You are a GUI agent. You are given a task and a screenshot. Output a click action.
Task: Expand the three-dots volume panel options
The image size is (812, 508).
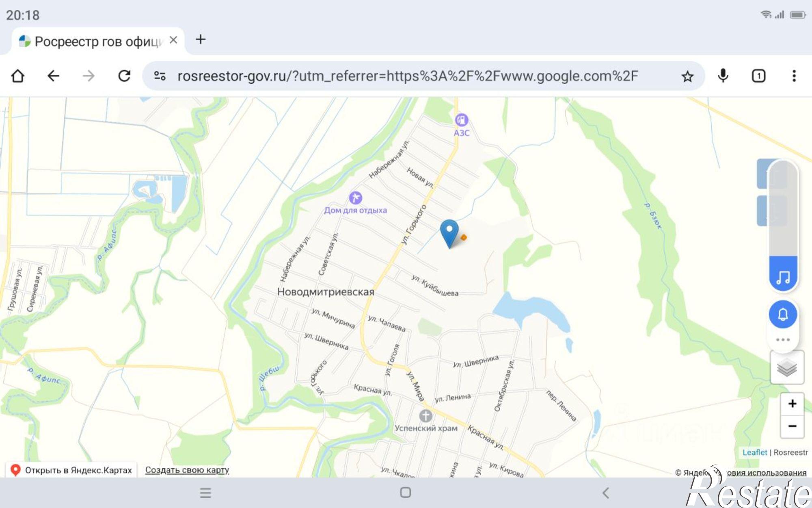[x=783, y=340]
